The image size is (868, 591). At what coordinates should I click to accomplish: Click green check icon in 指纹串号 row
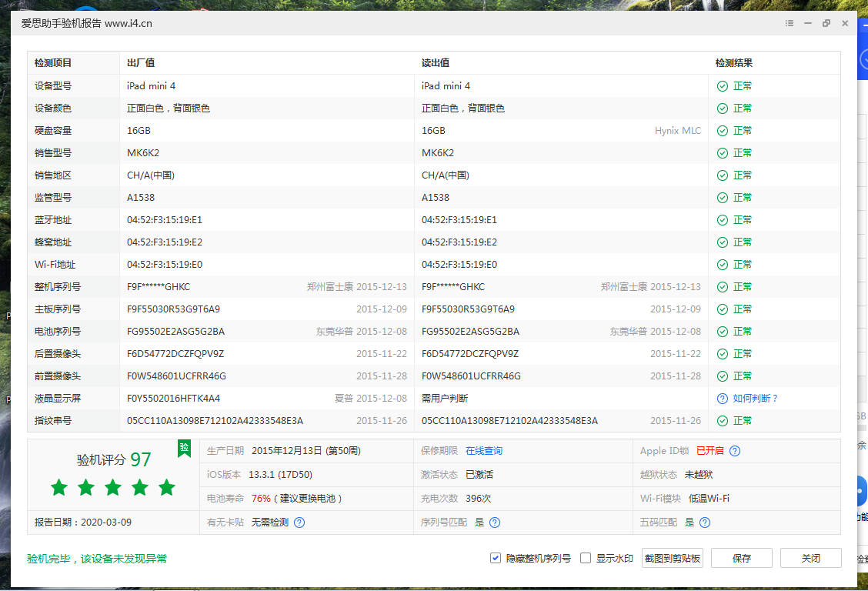click(x=722, y=421)
